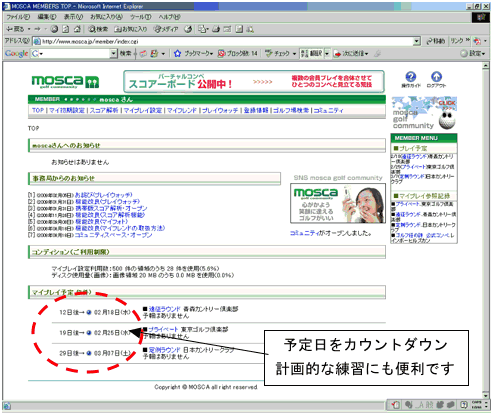Open マイ初期設定 navigation link
This screenshot has width=493, height=415.
67,110
